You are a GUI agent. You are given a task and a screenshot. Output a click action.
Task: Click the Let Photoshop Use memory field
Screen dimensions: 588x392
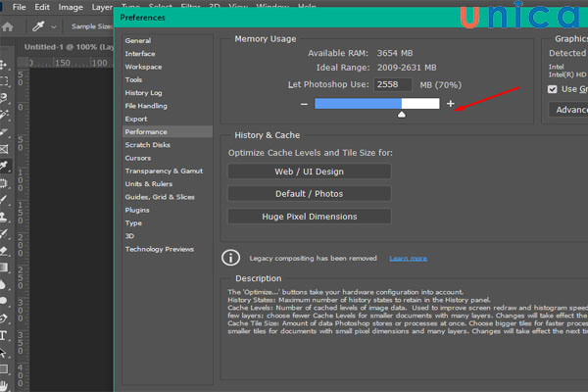(392, 85)
